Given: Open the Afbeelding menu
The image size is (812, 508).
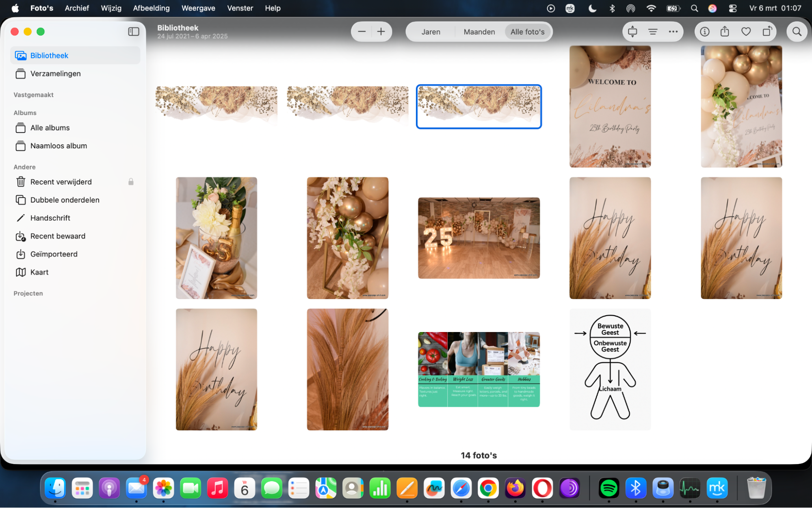Looking at the screenshot, I should coord(151,8).
